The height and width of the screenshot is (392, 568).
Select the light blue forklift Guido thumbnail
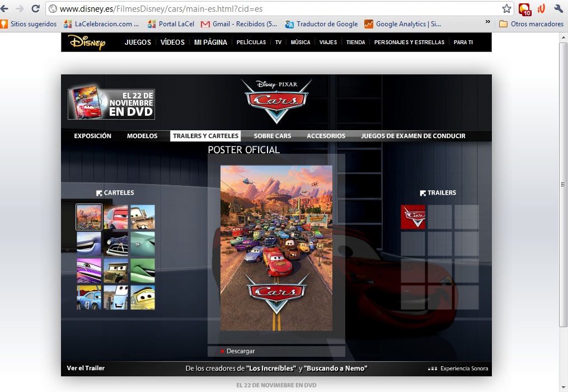tap(116, 297)
